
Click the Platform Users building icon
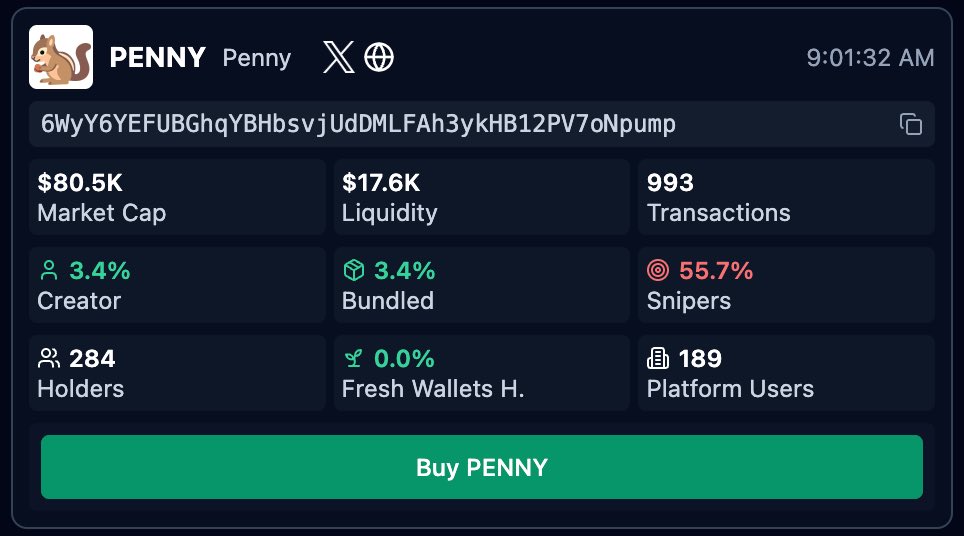coord(658,359)
